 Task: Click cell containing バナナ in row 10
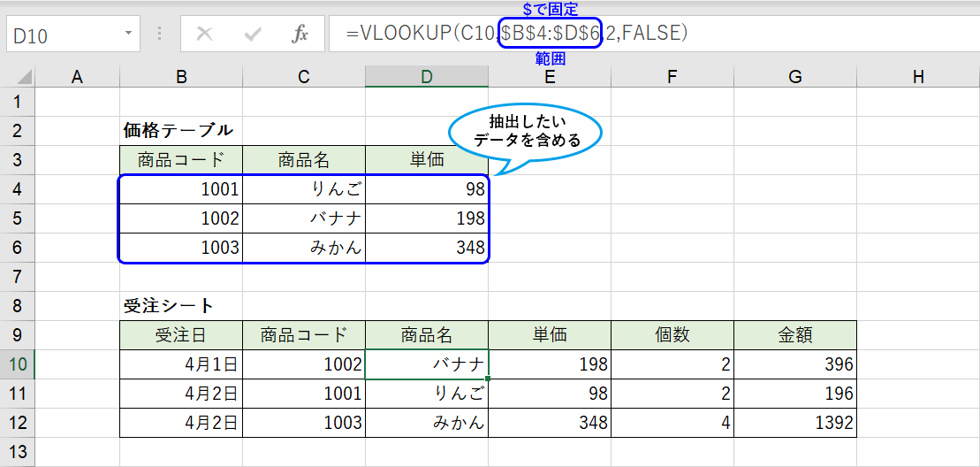[427, 364]
